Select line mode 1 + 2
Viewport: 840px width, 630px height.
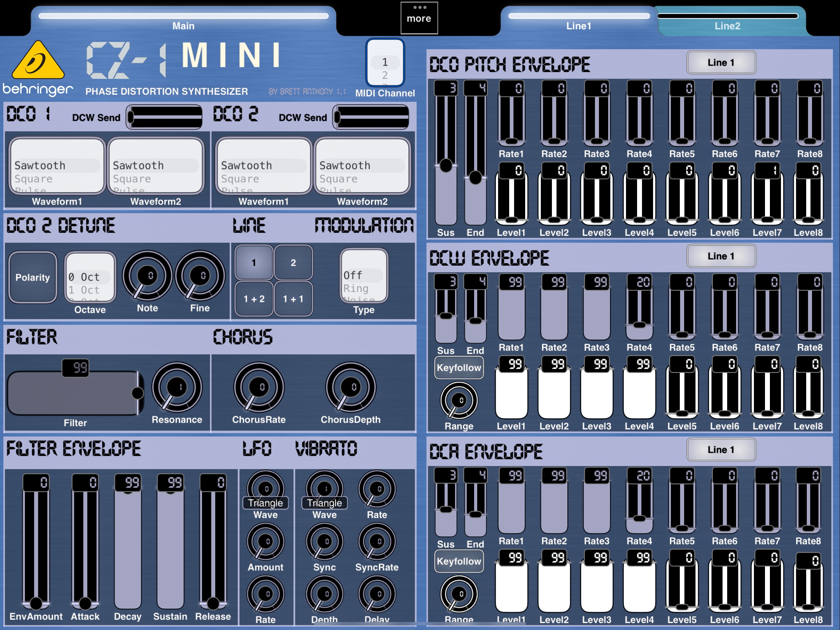[x=254, y=299]
